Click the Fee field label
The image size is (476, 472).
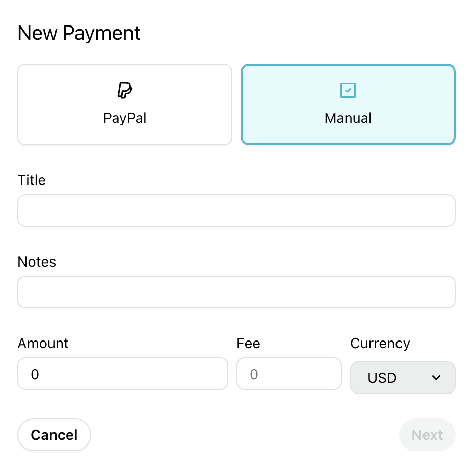coord(248,344)
